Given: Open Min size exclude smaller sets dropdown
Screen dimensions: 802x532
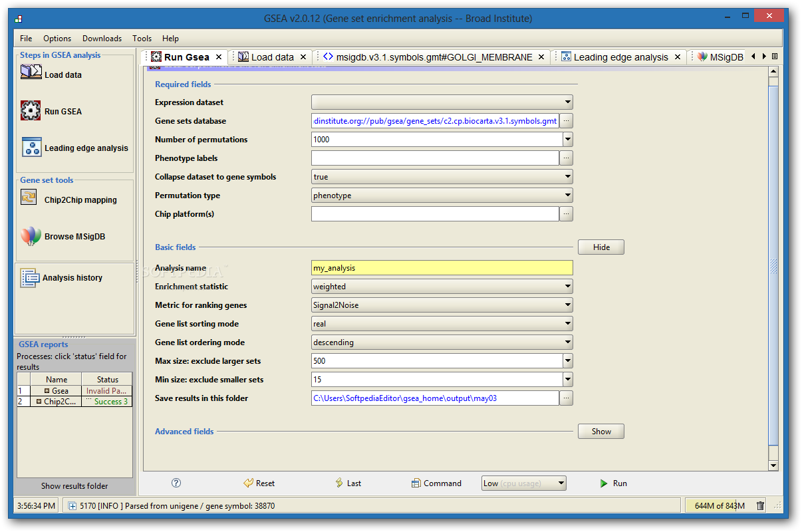Looking at the screenshot, I should [x=567, y=380].
